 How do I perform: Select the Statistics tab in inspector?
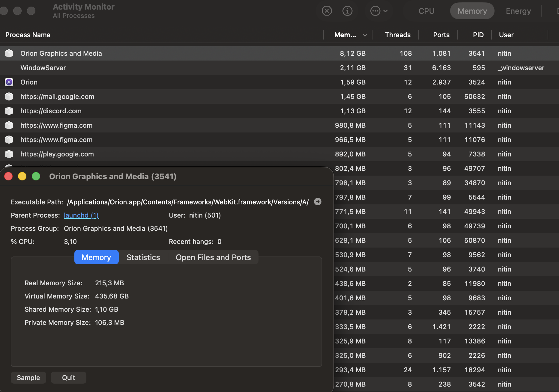pos(143,257)
